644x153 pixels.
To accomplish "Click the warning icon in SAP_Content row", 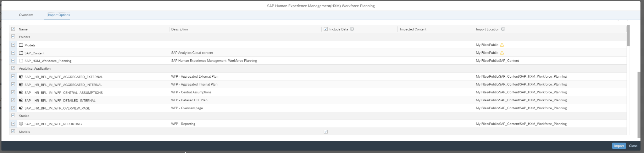I will (502, 53).
